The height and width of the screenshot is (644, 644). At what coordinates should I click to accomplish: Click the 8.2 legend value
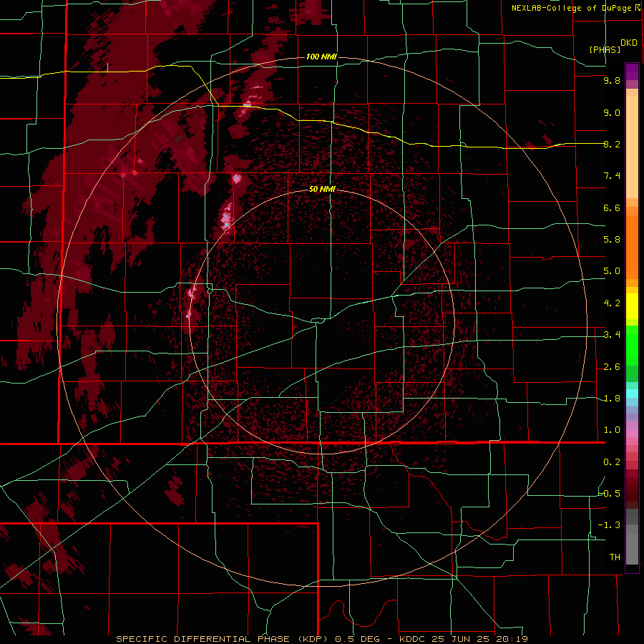pyautogui.click(x=612, y=144)
